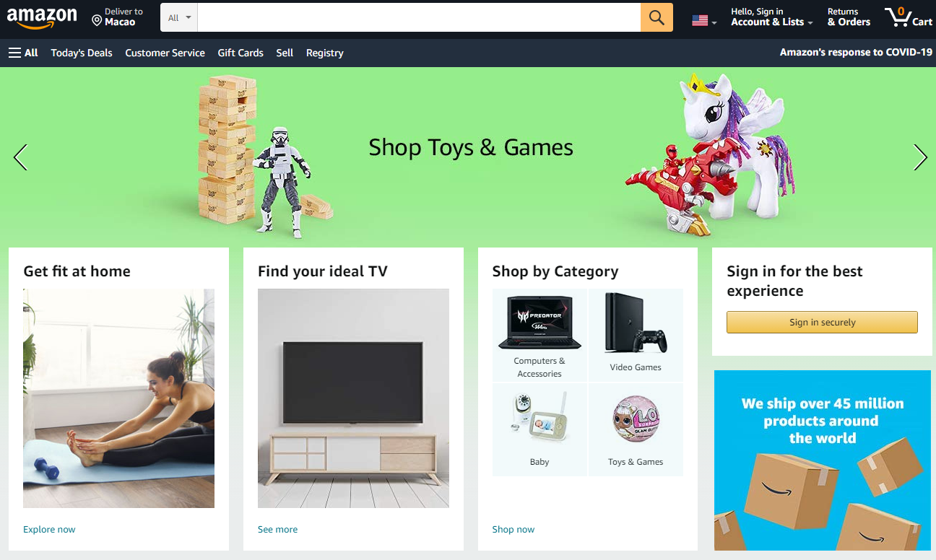This screenshot has width=936, height=560.
Task: Advance to next banner slide arrow
Action: (x=920, y=157)
